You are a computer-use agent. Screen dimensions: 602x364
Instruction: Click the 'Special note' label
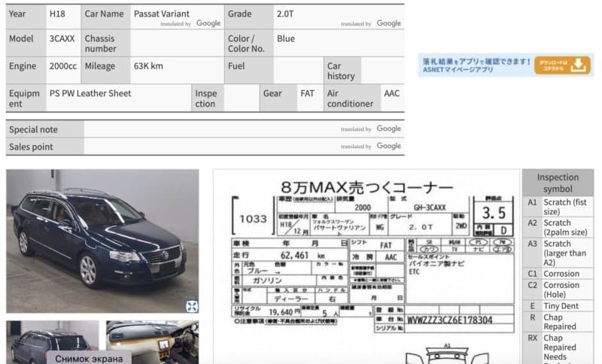coord(33,129)
